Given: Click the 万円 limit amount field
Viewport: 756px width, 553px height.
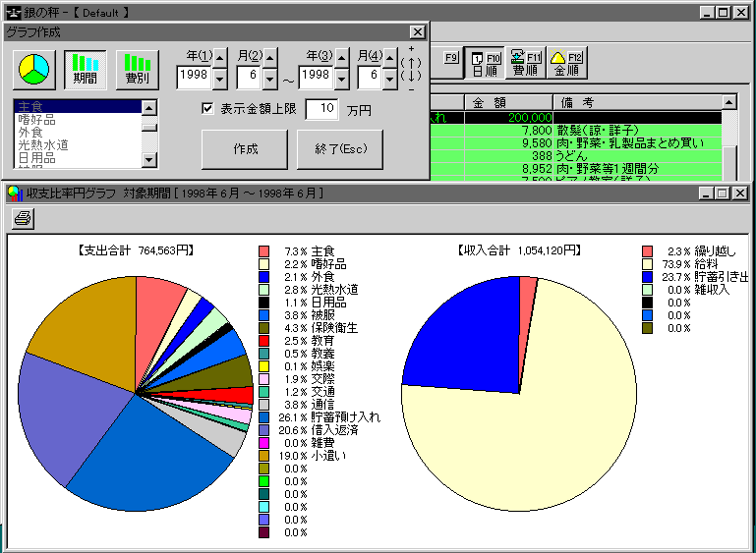Looking at the screenshot, I should click(321, 109).
